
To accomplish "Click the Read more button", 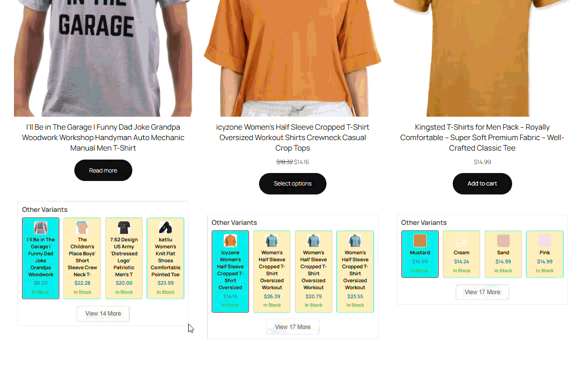I will [x=103, y=170].
